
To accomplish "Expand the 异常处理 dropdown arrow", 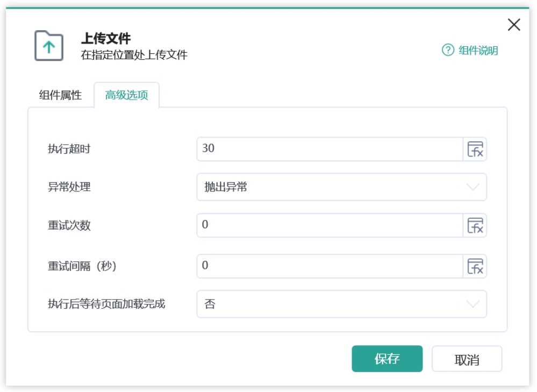I will pos(472,187).
